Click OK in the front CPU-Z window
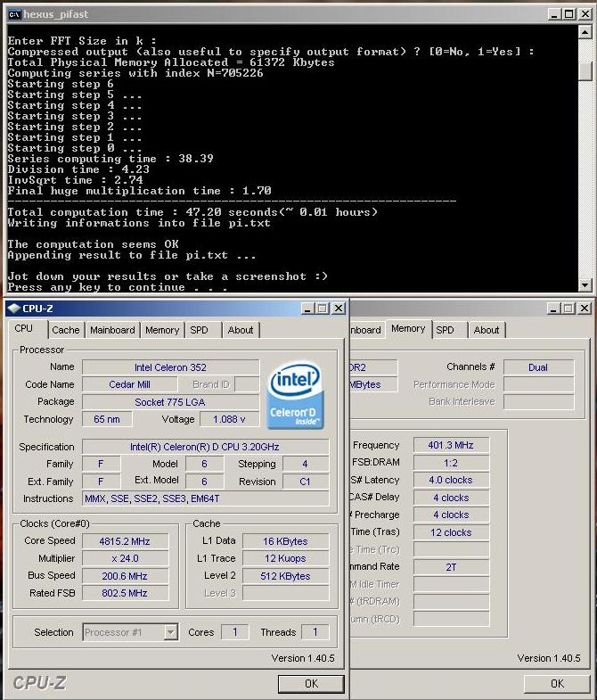The image size is (597, 700). 311,683
